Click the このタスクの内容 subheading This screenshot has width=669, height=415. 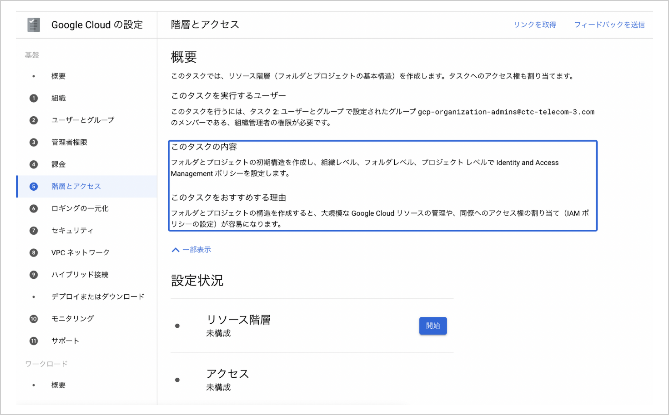pos(204,147)
